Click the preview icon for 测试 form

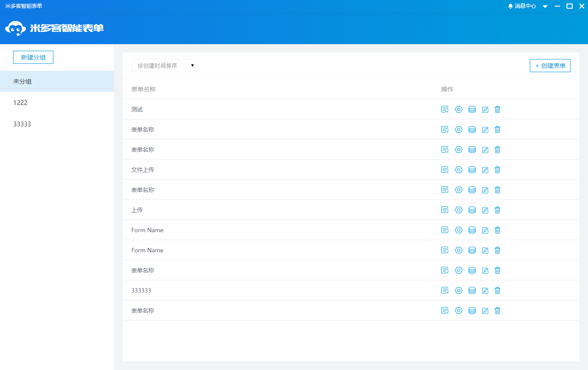[x=445, y=109]
